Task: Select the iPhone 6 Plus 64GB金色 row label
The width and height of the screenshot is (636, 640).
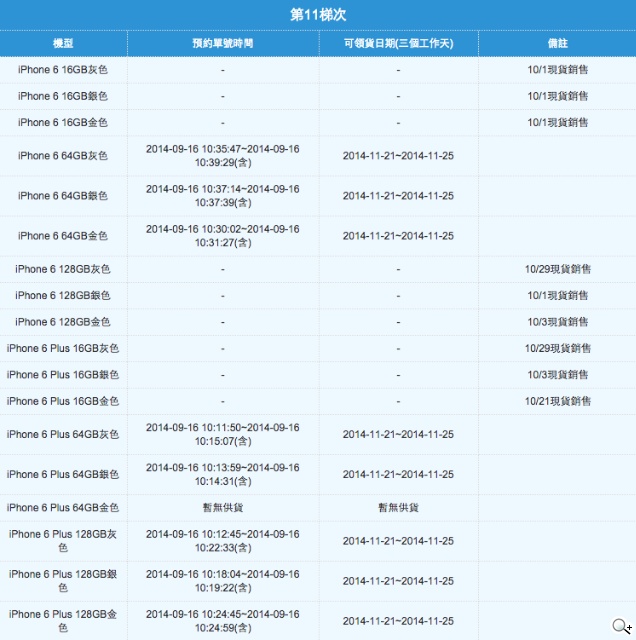Action: pos(63,508)
